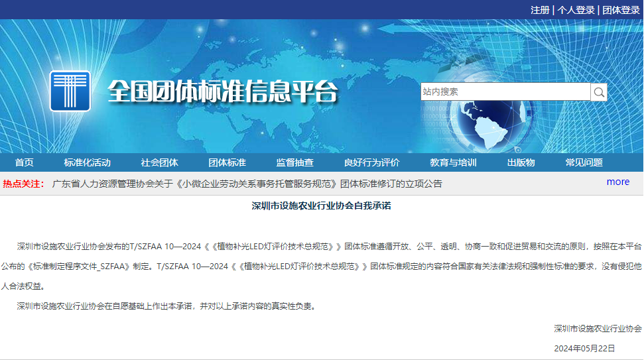Click the paragraph starting 深圳市设施农业行业协会在自愿基础上
This screenshot has height=360, width=644.
click(x=167, y=306)
